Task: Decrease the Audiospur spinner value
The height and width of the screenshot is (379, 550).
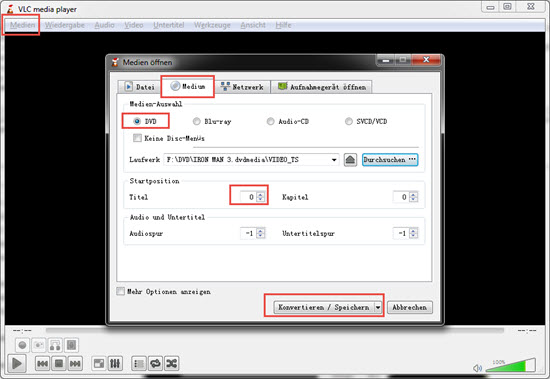Action: coord(261,236)
